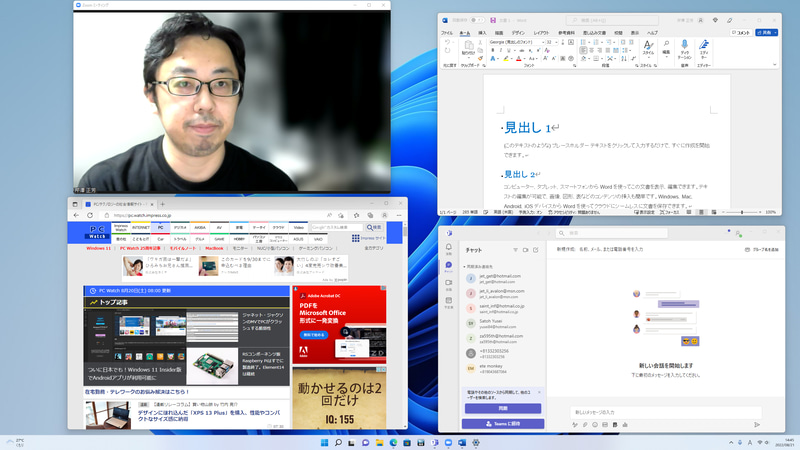This screenshot has width=800, height=450.
Task: Open the Font dialog launcher in Word
Action: point(574,66)
